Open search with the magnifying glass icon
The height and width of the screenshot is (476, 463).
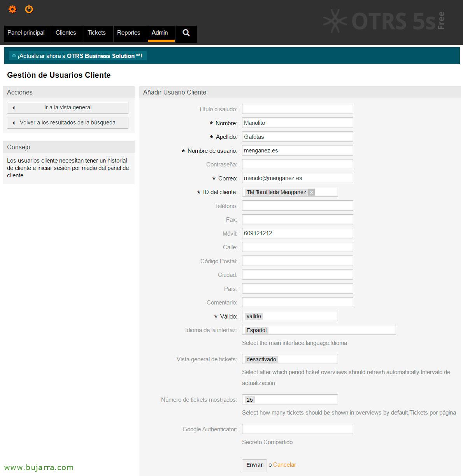click(x=186, y=33)
